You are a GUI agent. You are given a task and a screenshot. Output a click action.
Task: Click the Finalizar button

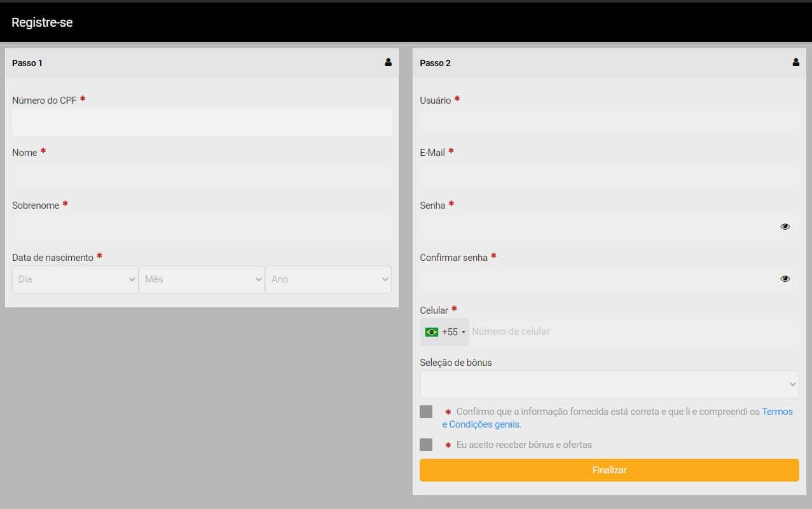click(x=609, y=470)
